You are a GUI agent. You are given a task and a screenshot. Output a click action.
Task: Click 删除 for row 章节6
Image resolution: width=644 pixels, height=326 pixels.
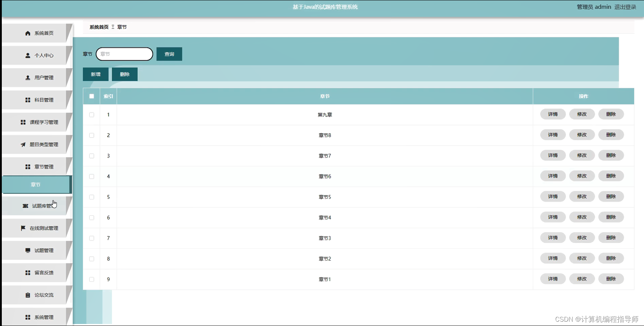click(x=611, y=176)
